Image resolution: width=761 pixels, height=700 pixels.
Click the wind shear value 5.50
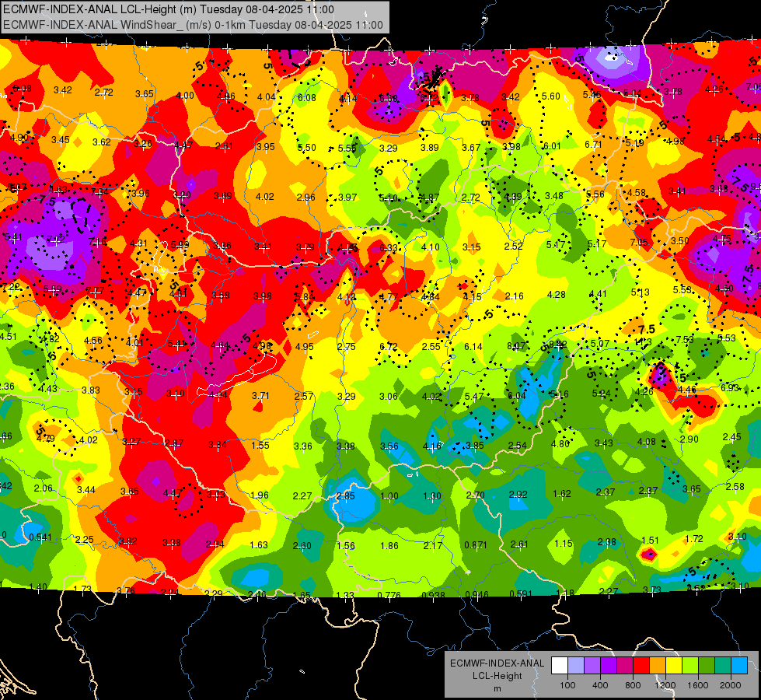click(x=307, y=147)
